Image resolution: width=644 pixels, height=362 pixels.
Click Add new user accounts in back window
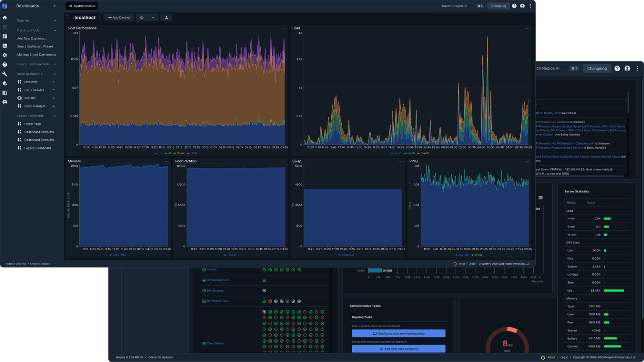pyautogui.click(x=399, y=349)
